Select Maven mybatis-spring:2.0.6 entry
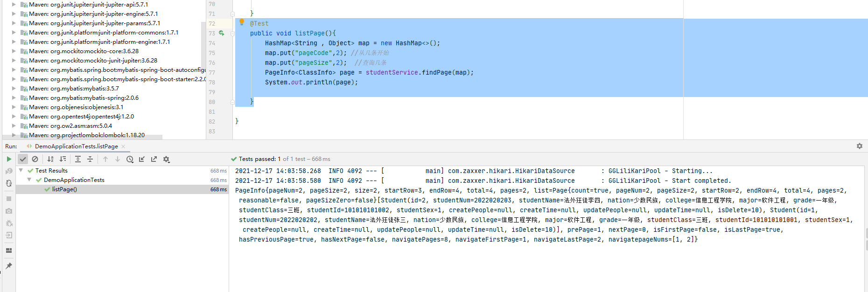The height and width of the screenshot is (292, 868). coord(84,97)
